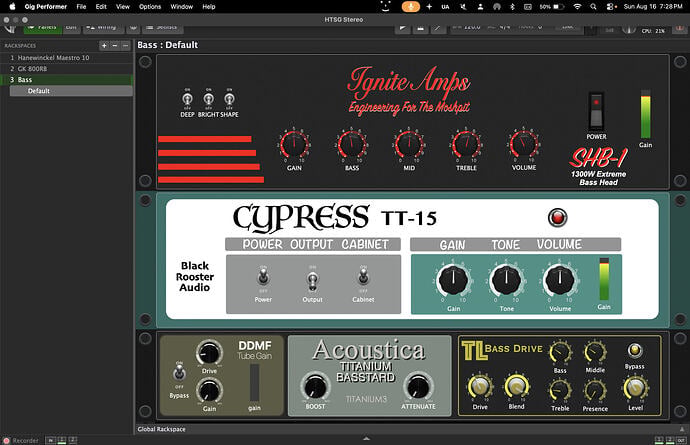The width and height of the screenshot is (690, 445).
Task: Toggle the DDMF Tube Gain Bypass switch
Action: pyautogui.click(x=179, y=373)
